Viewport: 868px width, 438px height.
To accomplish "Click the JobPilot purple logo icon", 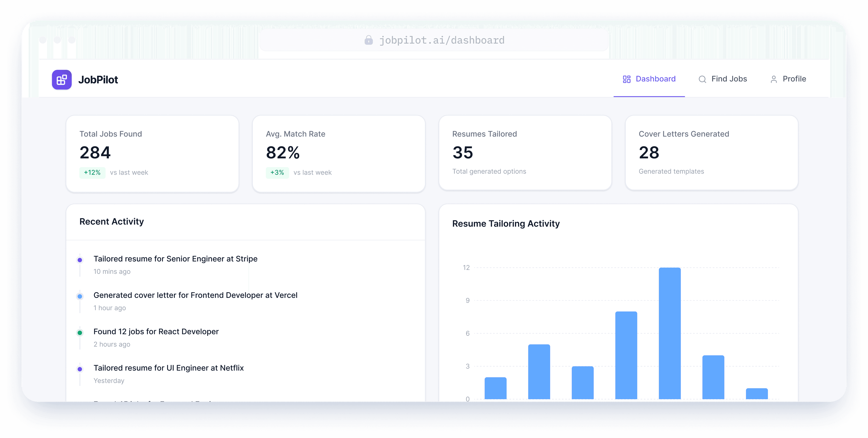I will click(62, 80).
